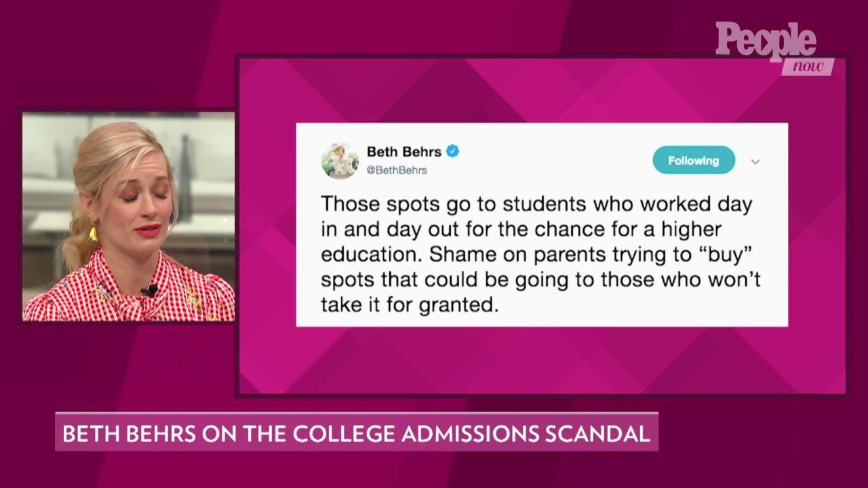Viewport: 868px width, 488px height.
Task: Click the @BethBehrs handle
Action: point(397,170)
